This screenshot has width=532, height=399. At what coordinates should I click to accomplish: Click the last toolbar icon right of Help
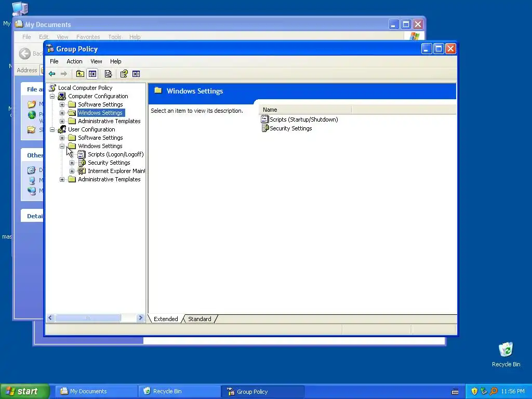(x=136, y=74)
